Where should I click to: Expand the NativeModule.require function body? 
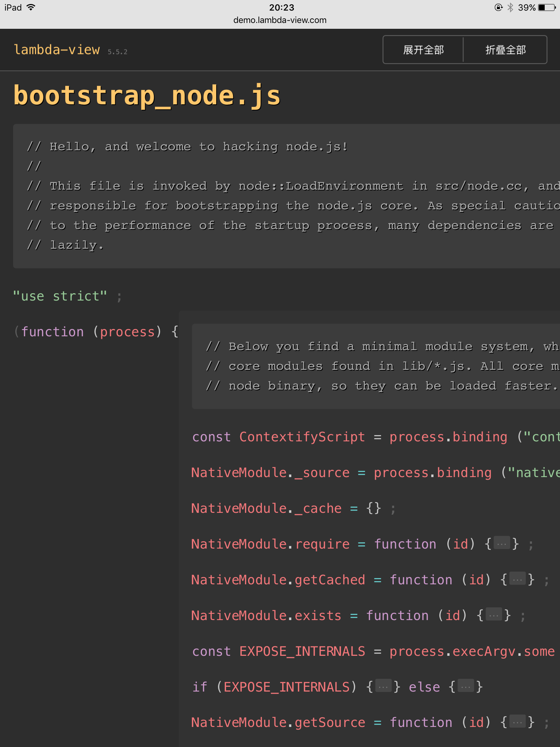pyautogui.click(x=502, y=543)
